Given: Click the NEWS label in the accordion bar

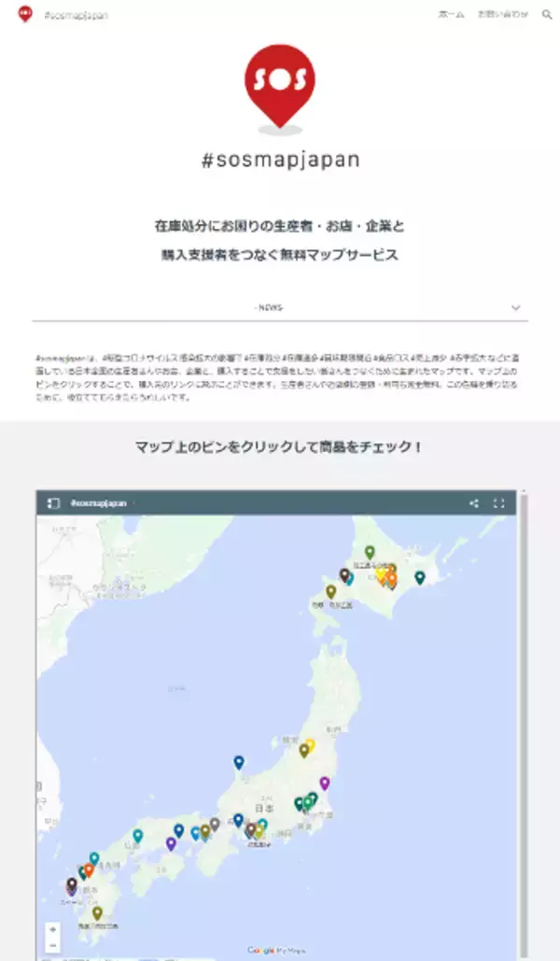Looking at the screenshot, I should [269, 307].
